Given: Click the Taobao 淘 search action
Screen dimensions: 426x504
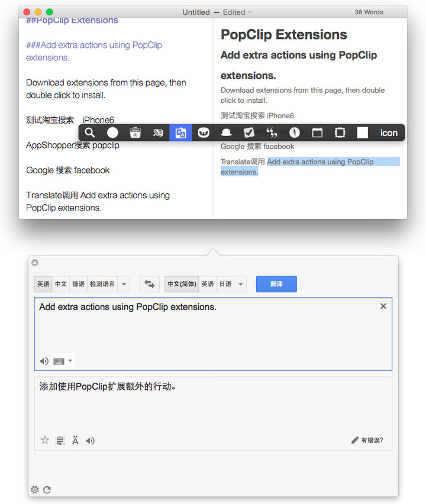Looking at the screenshot, I should click(158, 133).
